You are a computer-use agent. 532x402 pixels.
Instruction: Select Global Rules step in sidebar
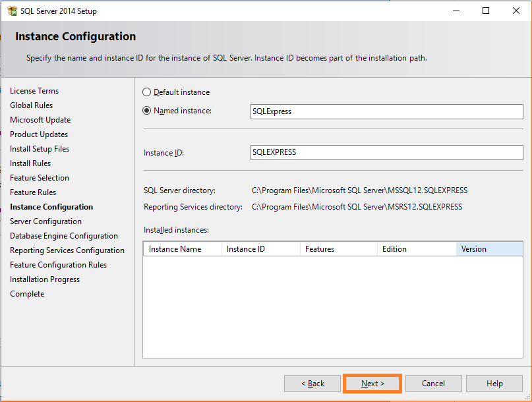[31, 105]
